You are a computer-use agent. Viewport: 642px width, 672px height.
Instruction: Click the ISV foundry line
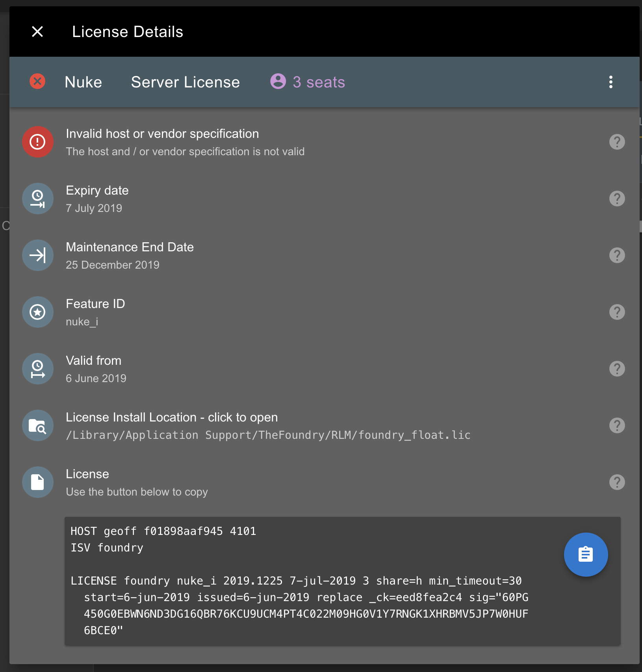click(x=107, y=548)
